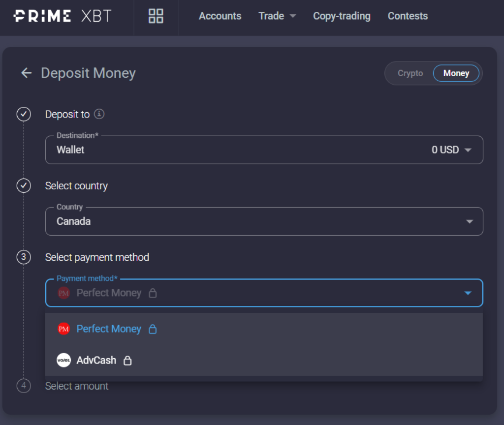Collapse the Payment method dropdown arrow
Viewport: 504px width, 425px height.
(x=468, y=293)
